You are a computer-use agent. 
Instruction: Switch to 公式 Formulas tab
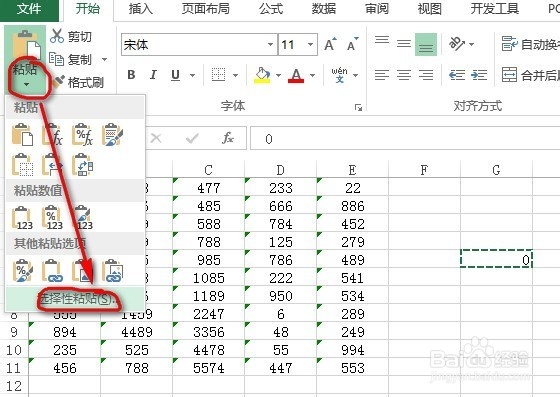point(271,9)
